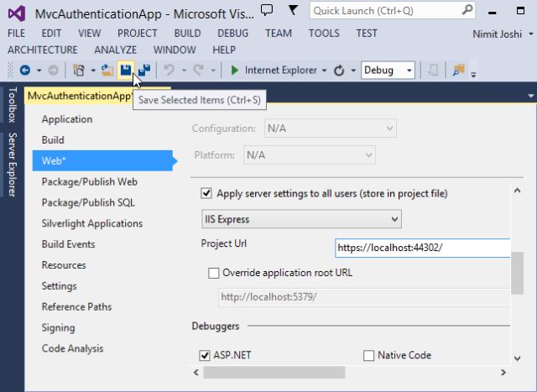Open the WINDOW menu

pos(175,50)
